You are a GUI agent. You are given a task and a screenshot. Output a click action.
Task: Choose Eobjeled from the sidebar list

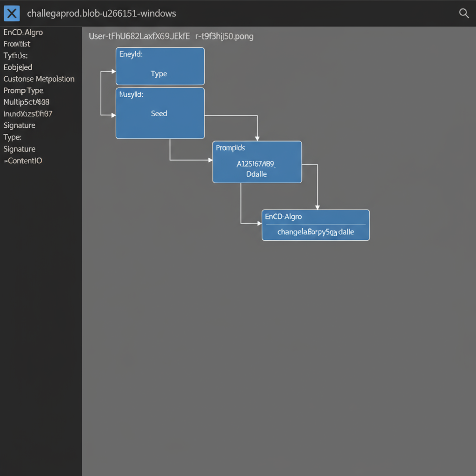click(18, 67)
